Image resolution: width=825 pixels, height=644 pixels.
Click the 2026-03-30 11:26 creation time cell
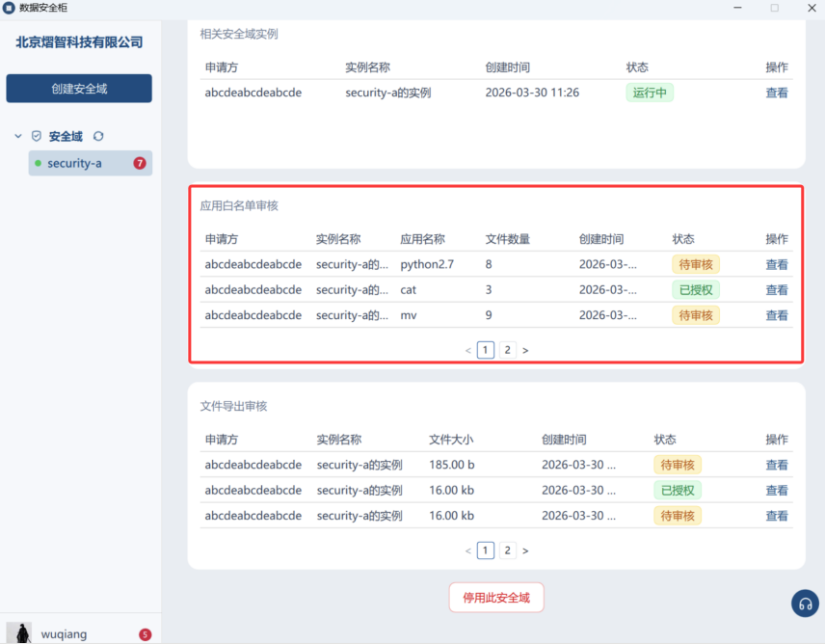532,93
